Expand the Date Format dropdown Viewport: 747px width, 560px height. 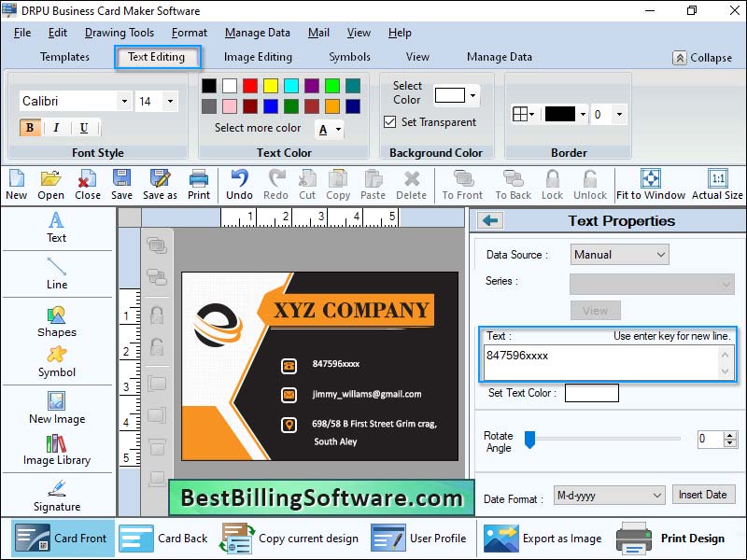(609, 496)
